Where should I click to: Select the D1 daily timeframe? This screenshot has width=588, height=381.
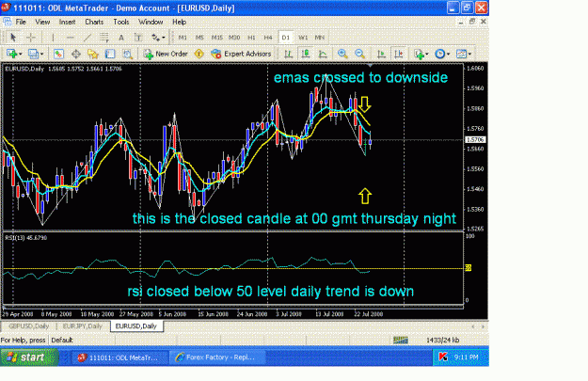click(286, 38)
